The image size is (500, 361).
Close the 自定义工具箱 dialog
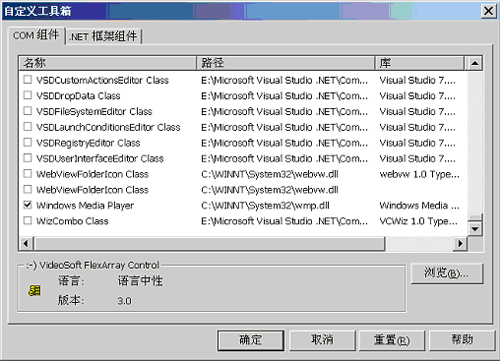click(488, 11)
